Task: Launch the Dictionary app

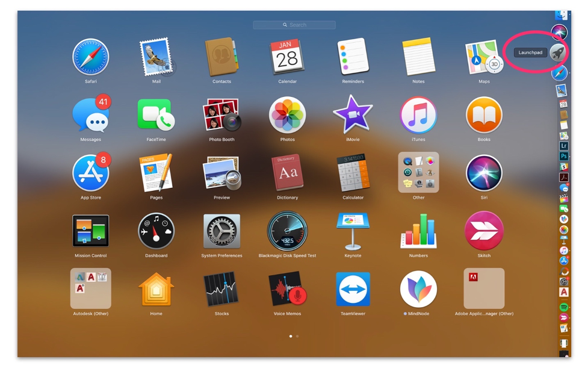Action: pos(287,172)
